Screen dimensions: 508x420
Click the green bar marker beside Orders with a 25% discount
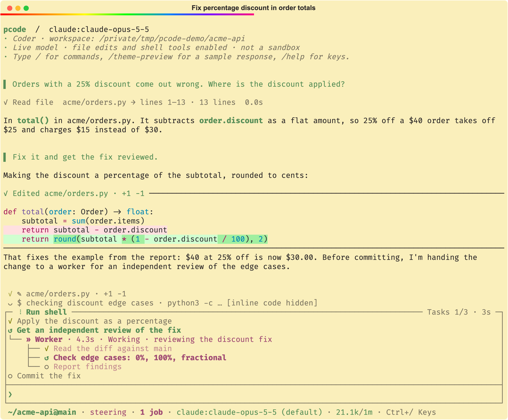coord(5,84)
